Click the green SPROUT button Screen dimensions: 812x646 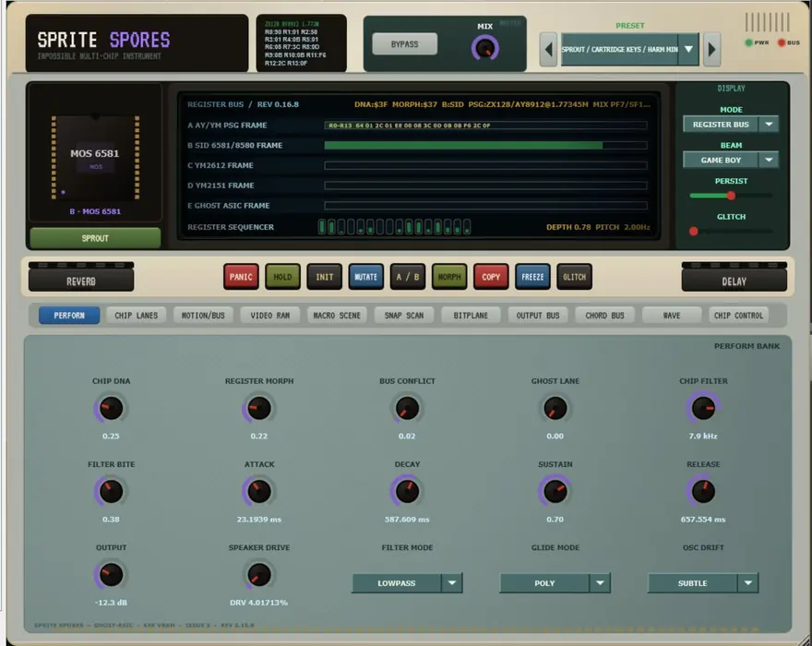pos(95,238)
